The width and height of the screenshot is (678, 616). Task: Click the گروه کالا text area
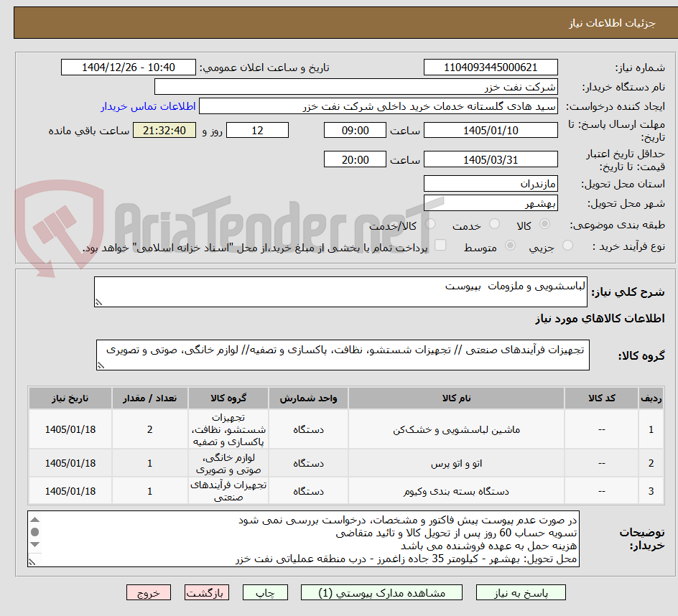[x=343, y=355]
